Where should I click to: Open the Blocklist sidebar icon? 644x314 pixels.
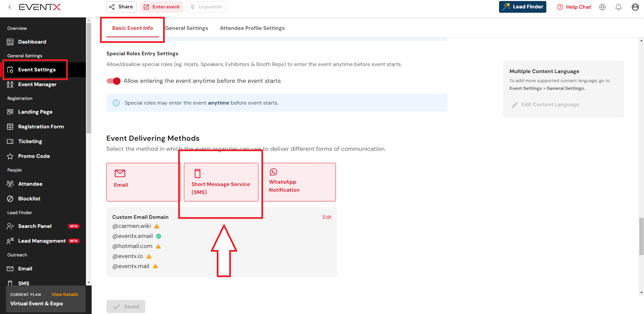(10, 199)
